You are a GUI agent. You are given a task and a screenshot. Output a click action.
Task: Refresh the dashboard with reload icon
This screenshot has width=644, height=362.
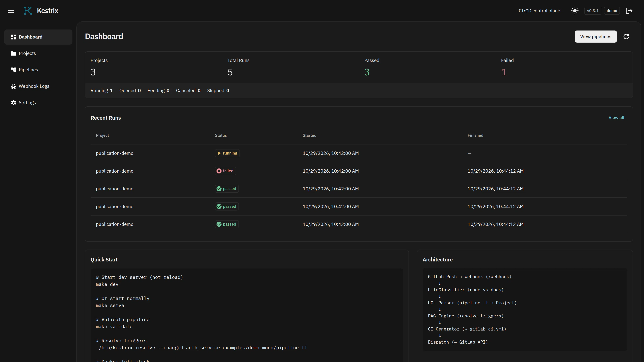(626, 37)
